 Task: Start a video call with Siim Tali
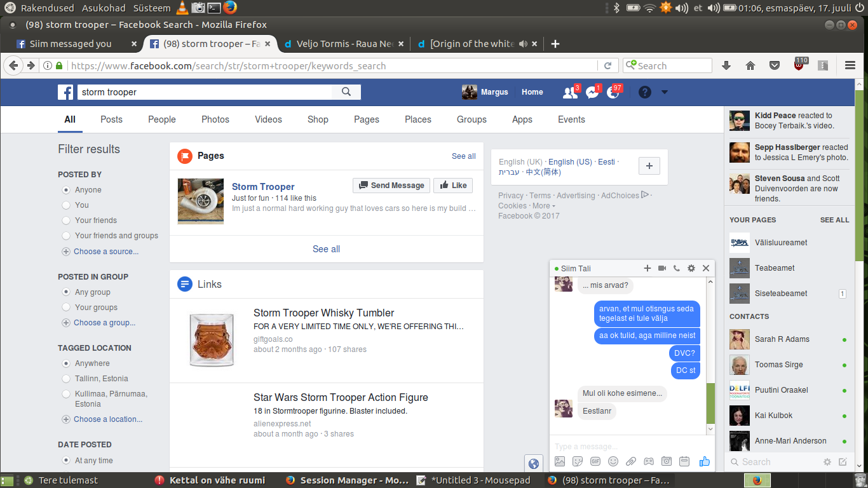pos(662,269)
